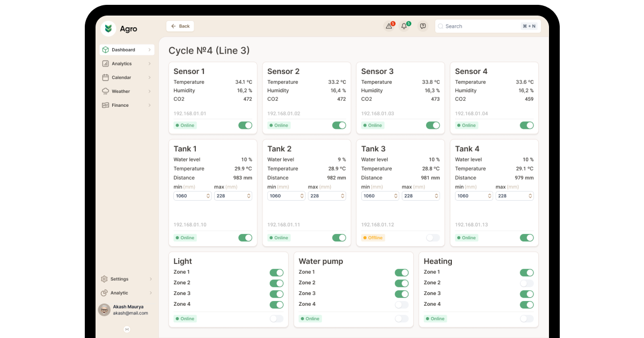Turn on the Water pump master switch
The width and height of the screenshot is (644, 338).
point(401,319)
